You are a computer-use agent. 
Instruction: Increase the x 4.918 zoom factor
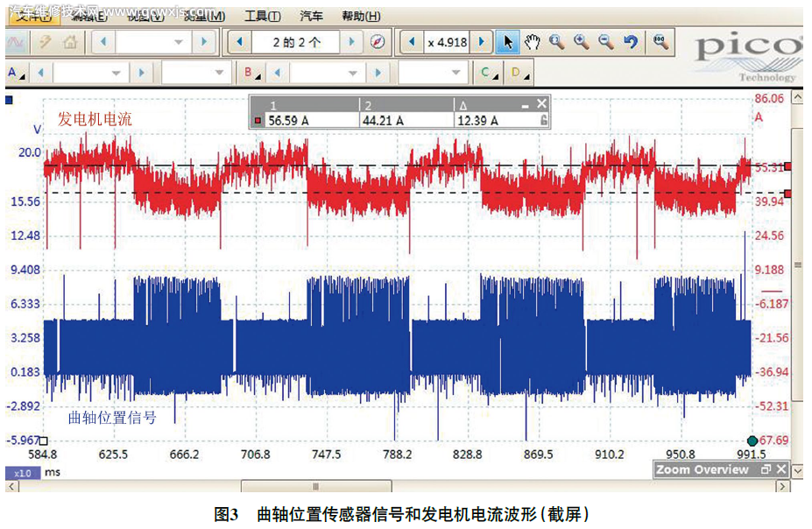[x=481, y=42]
